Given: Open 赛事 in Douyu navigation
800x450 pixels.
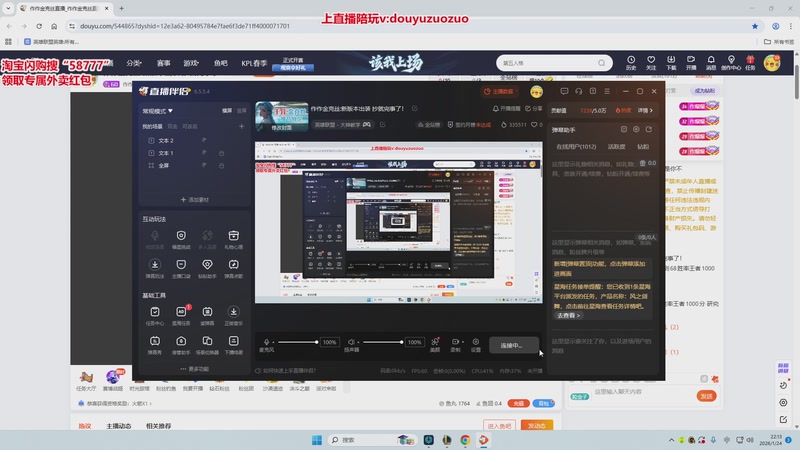Looking at the screenshot, I should tap(163, 63).
